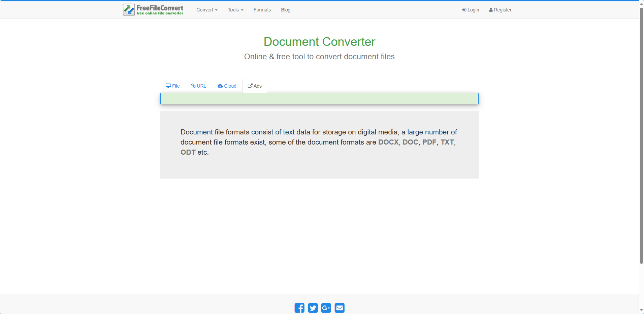Share page via Google Plus icon
The image size is (644, 314).
326,308
